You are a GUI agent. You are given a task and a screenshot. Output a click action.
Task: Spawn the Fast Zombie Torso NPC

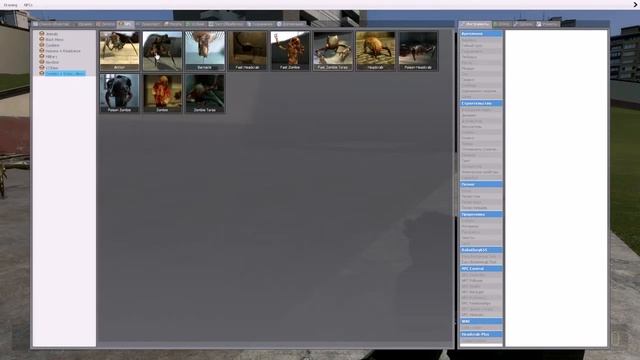click(333, 51)
